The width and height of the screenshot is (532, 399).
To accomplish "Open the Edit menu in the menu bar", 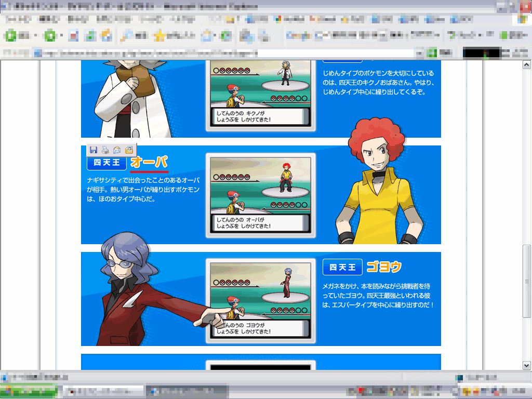I will tap(49, 19).
